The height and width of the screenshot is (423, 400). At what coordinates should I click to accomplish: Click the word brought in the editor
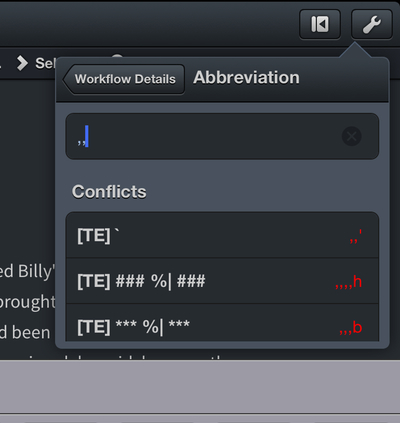click(27, 302)
